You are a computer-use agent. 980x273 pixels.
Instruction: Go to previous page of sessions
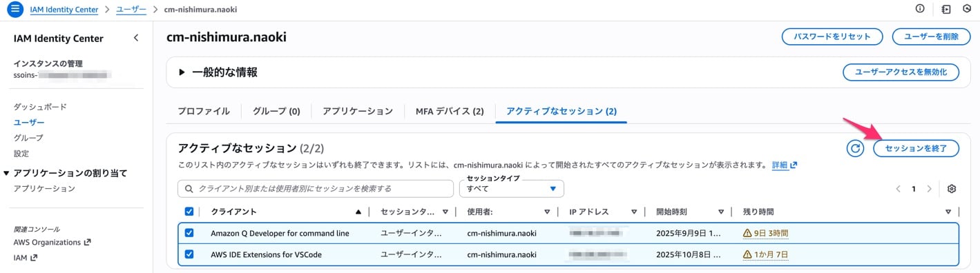(x=899, y=189)
